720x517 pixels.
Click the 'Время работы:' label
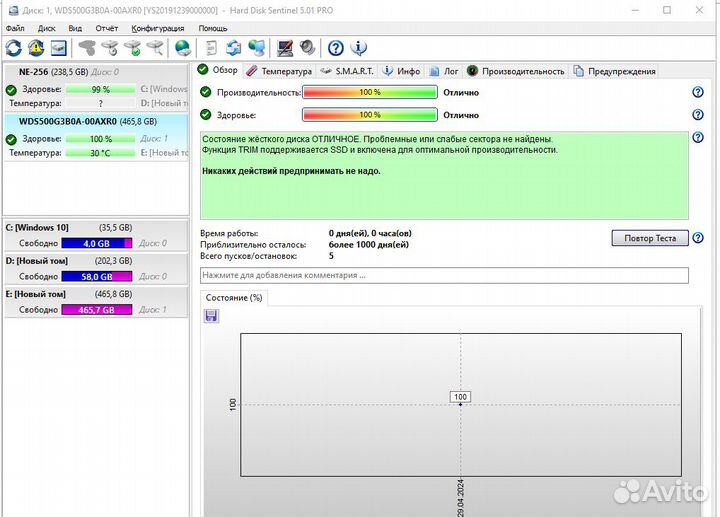coord(229,233)
